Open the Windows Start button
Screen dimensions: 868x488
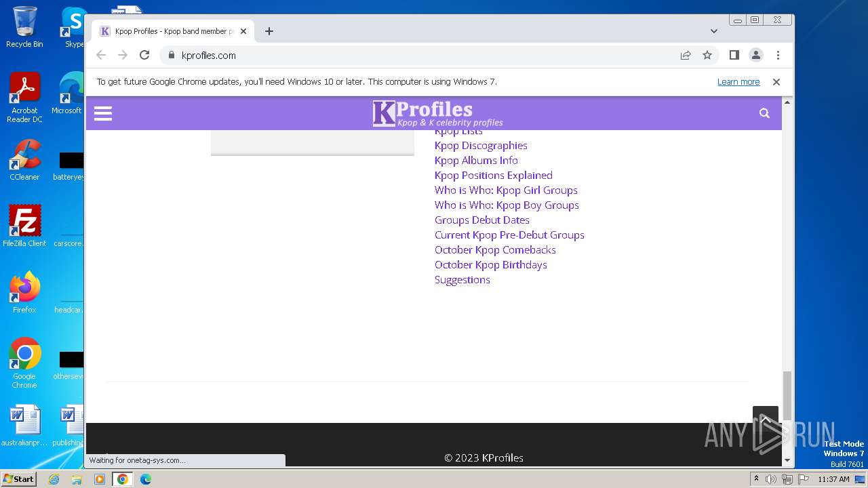(18, 479)
